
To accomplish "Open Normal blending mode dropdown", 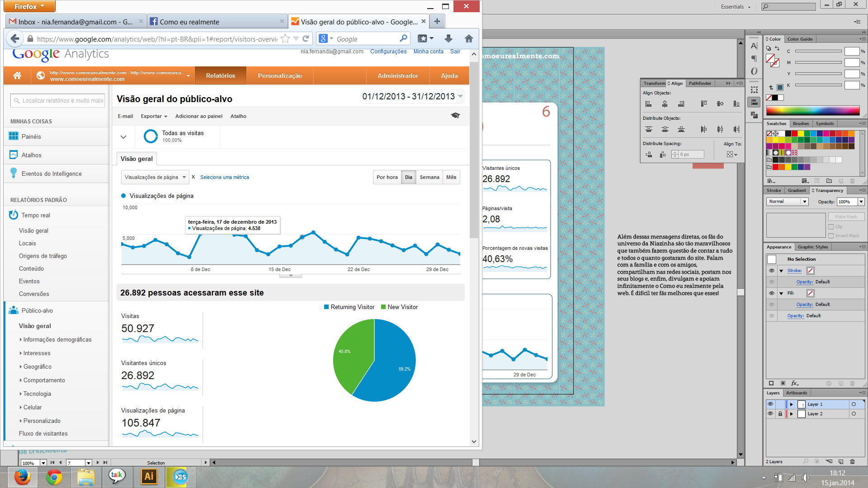I will (787, 202).
